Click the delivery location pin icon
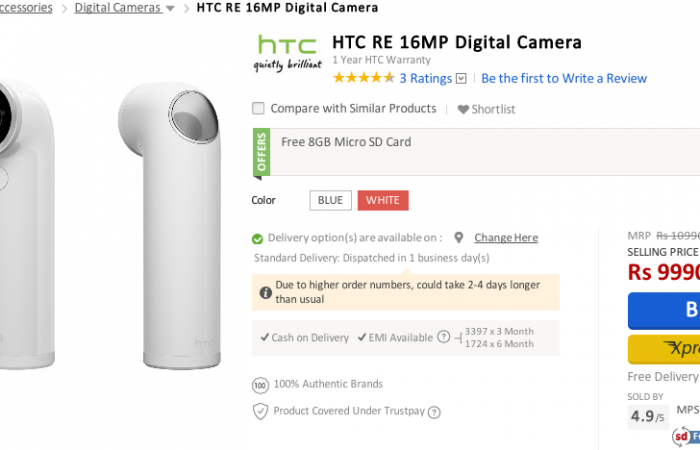Screen dimensions: 700x450 (x=458, y=238)
